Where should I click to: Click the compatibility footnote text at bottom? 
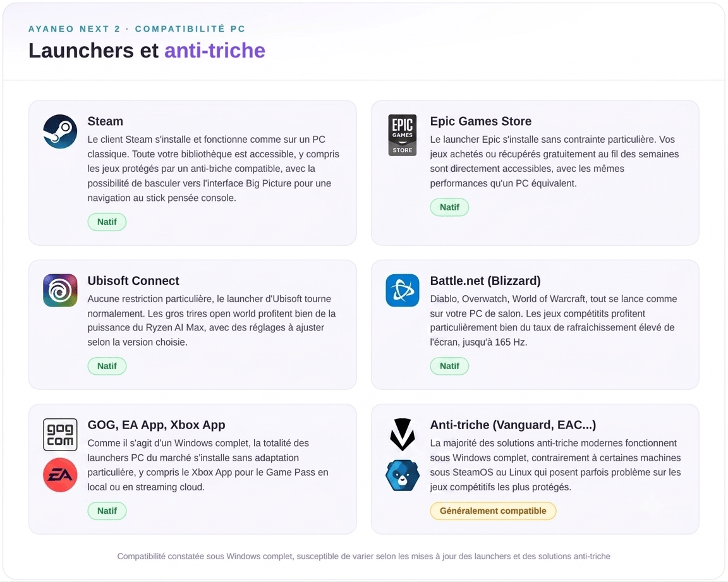363,556
